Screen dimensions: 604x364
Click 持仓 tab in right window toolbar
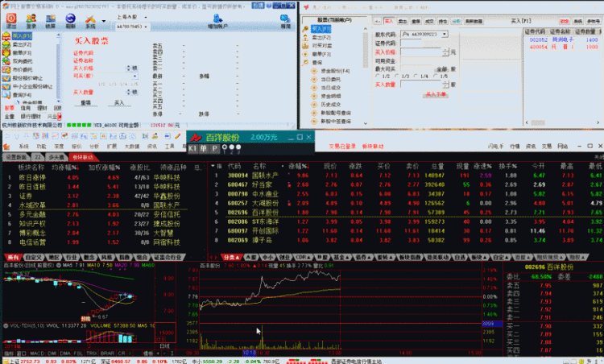pos(443,21)
